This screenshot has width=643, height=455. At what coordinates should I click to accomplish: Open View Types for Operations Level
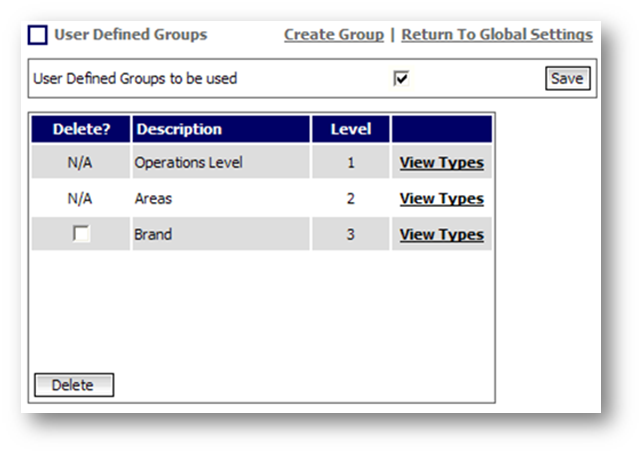click(x=441, y=163)
